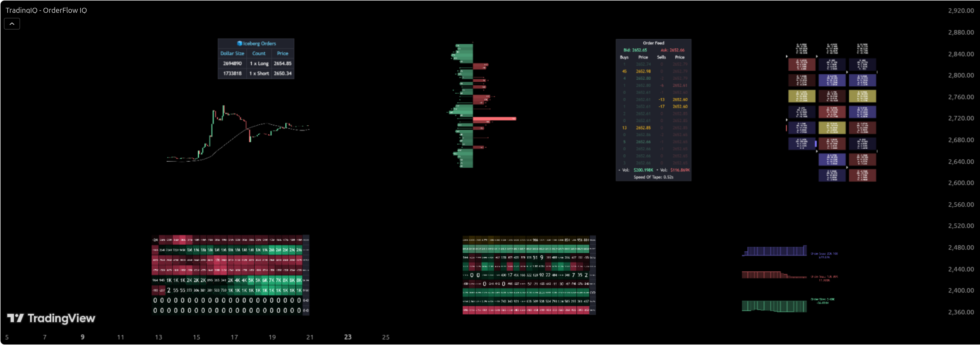Click the "2650.34" iceberg price cell

[x=283, y=73]
